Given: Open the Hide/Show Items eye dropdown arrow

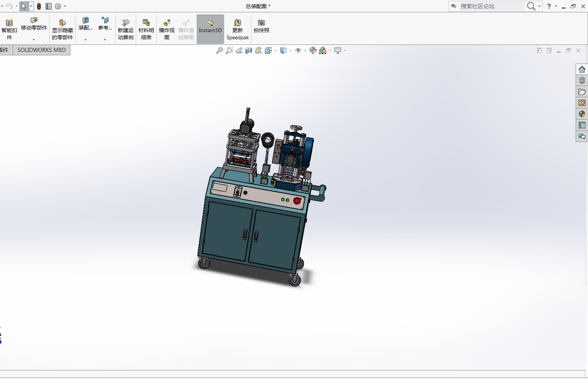Looking at the screenshot, I should 305,51.
